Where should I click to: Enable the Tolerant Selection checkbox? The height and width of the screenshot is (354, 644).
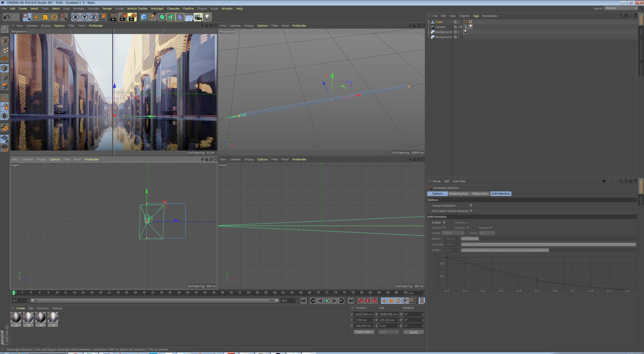[x=471, y=206]
